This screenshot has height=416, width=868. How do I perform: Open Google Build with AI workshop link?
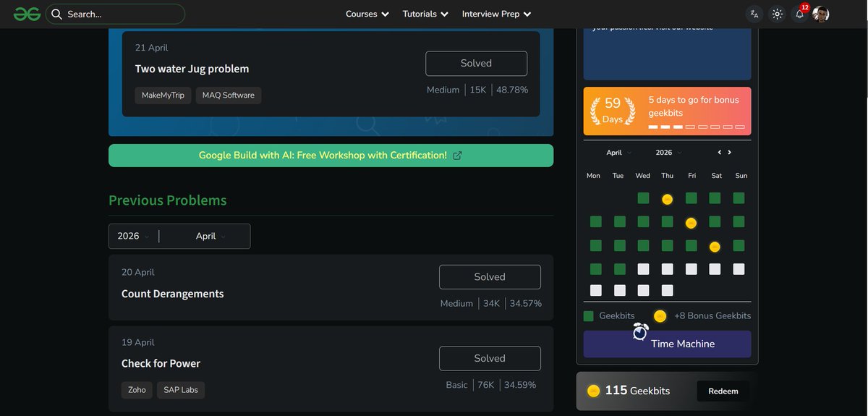(x=331, y=156)
